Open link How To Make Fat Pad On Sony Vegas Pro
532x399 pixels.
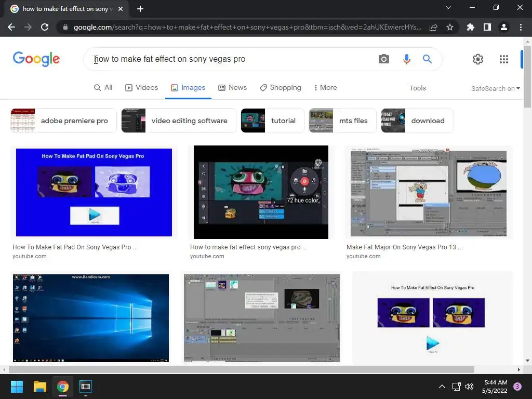coord(75,247)
